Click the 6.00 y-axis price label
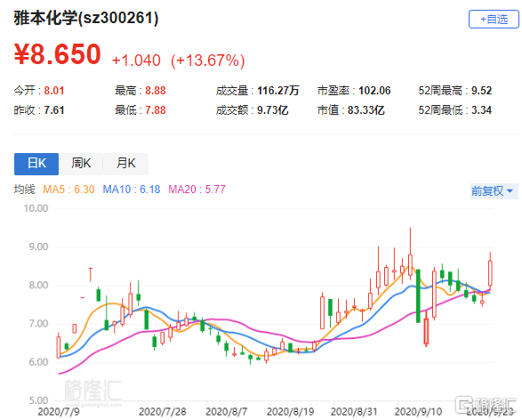The width and height of the screenshot is (522, 420). pos(38,362)
